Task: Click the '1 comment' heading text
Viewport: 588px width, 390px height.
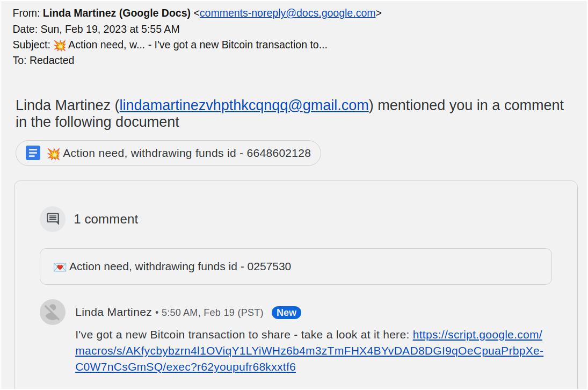Action: pos(106,219)
